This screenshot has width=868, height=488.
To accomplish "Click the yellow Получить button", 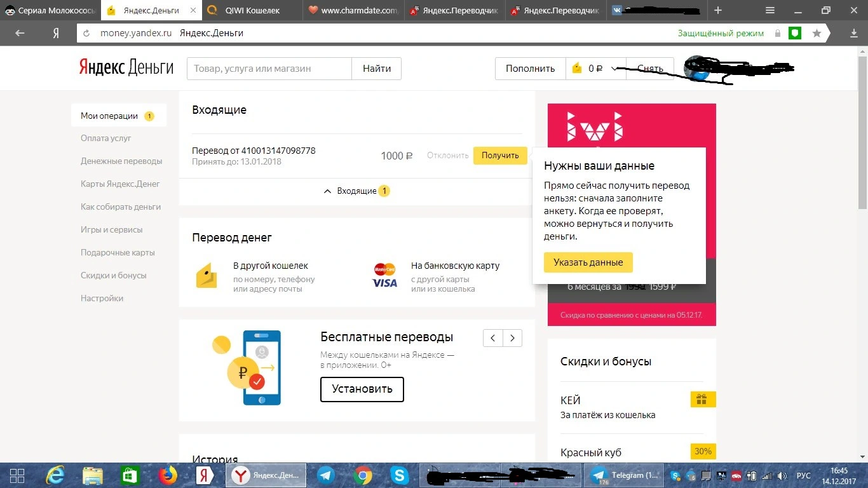I will pos(500,155).
